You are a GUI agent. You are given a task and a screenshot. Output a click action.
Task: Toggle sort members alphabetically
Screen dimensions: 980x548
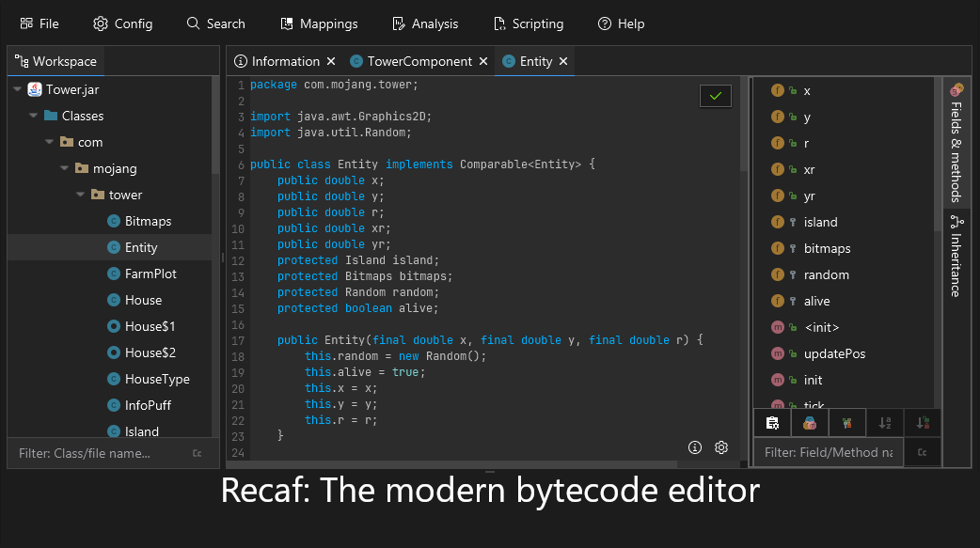(885, 423)
